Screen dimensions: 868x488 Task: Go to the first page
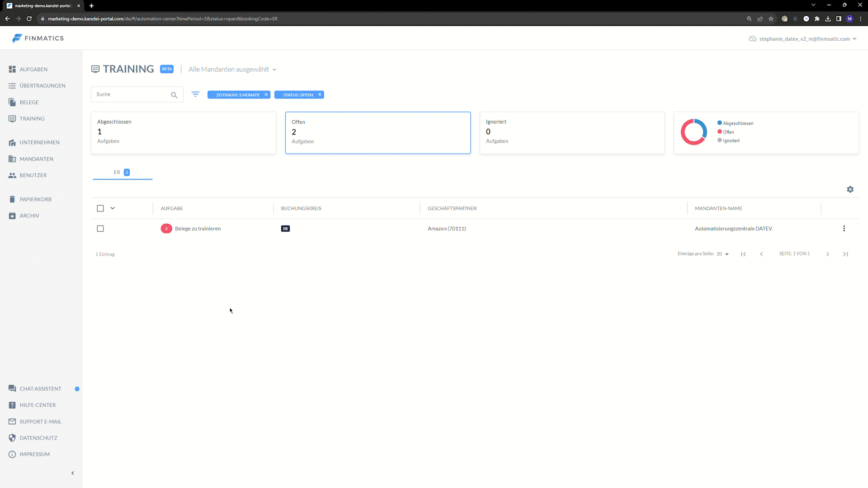click(743, 254)
